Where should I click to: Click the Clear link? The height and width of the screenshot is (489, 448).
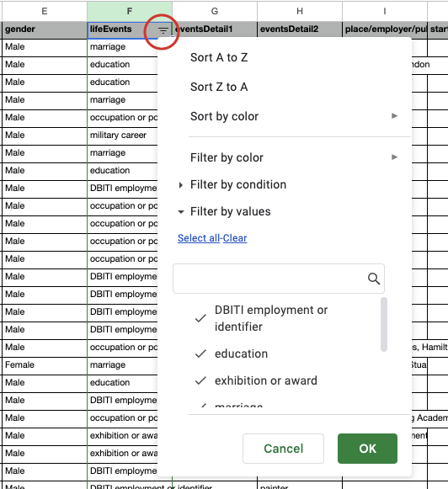pyautogui.click(x=235, y=238)
